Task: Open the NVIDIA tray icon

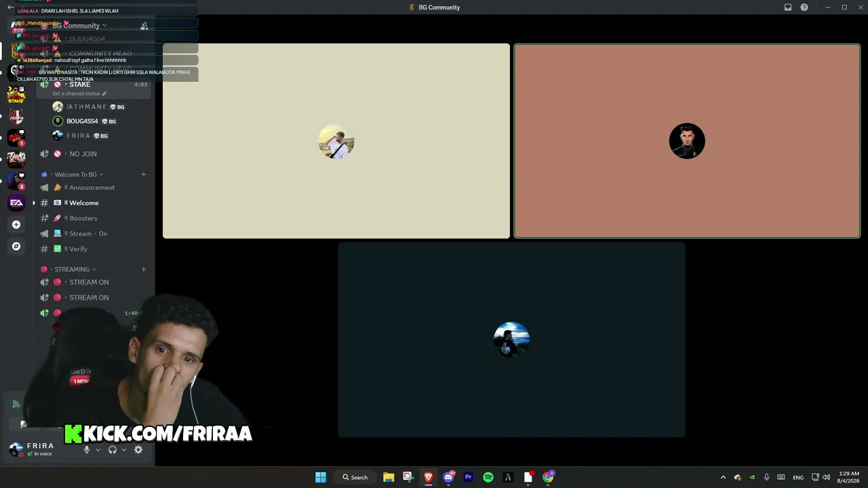Action: [752, 477]
